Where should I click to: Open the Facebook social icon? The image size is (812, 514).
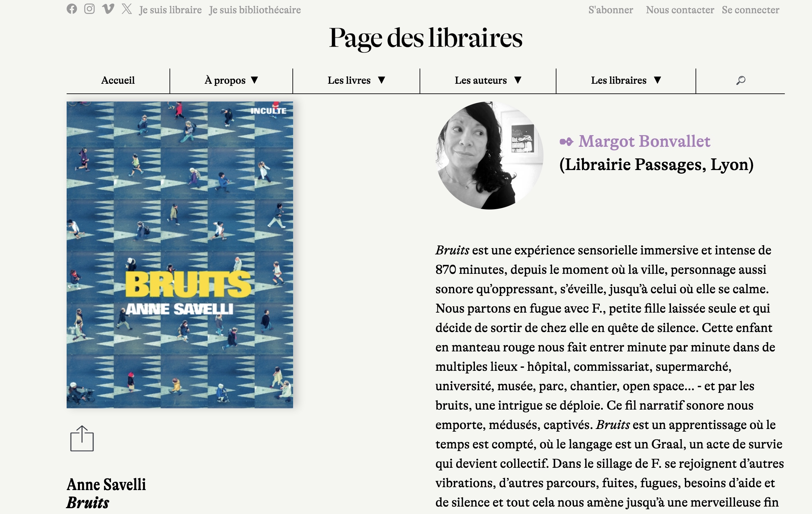71,9
